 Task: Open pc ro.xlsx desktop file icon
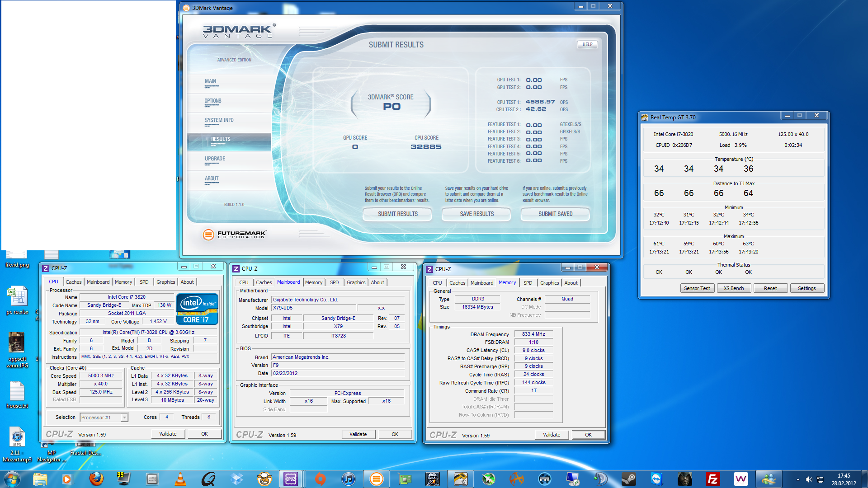17,300
